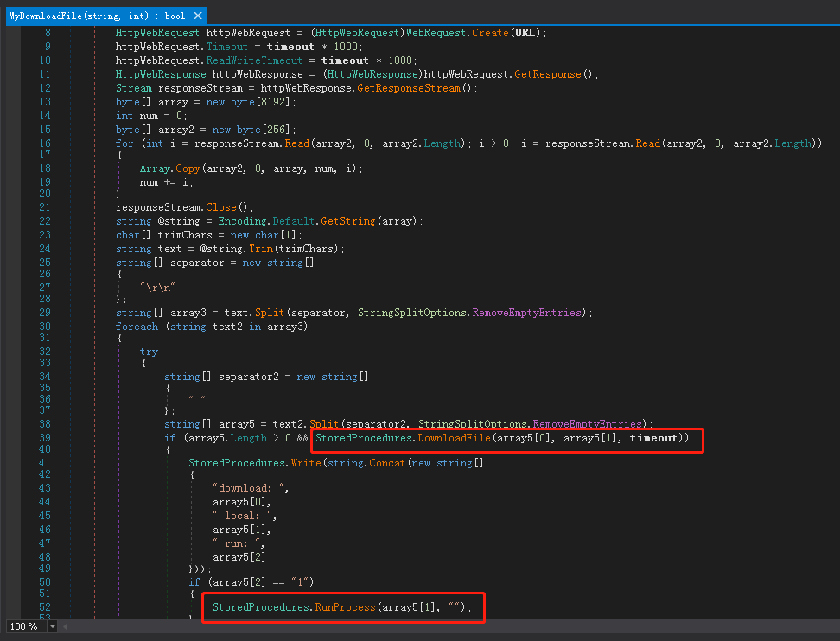Viewport: 840px width, 641px height.
Task: Click the num += i statement on line 19
Action: coord(166,182)
